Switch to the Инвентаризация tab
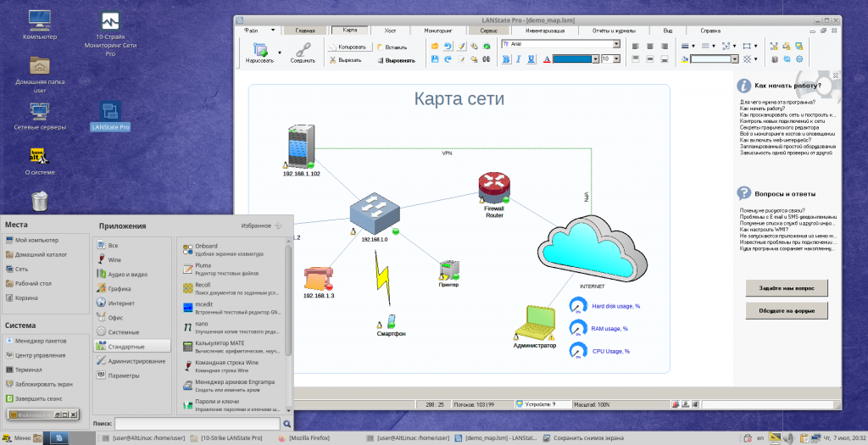Image resolution: width=868 pixels, height=445 pixels. (x=545, y=31)
